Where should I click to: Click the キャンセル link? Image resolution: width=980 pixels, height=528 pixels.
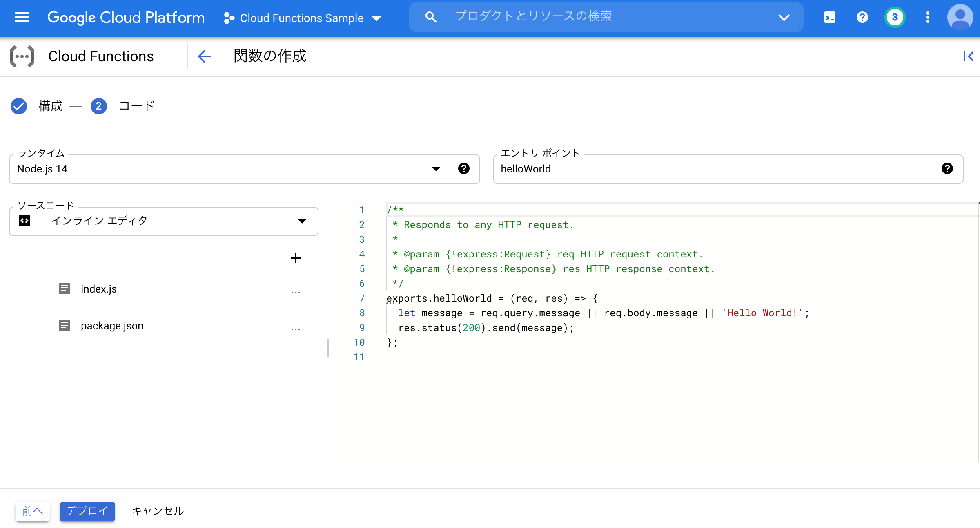[157, 511]
